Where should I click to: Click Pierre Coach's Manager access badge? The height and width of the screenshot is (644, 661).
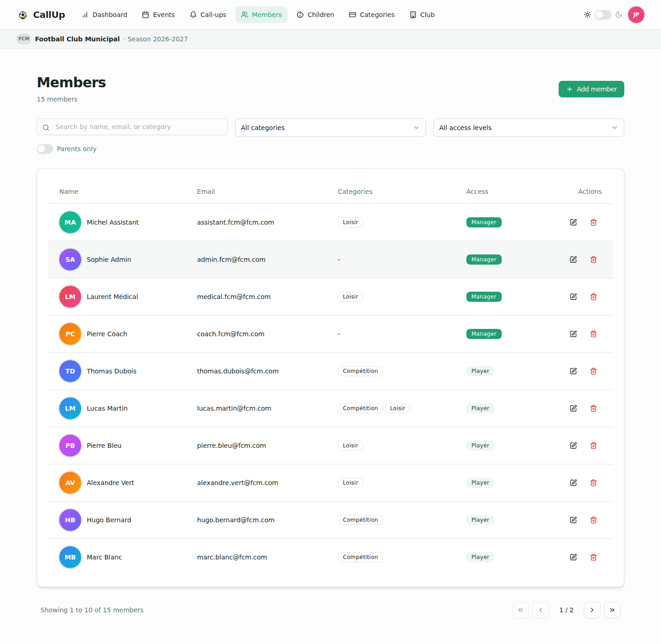coord(484,334)
